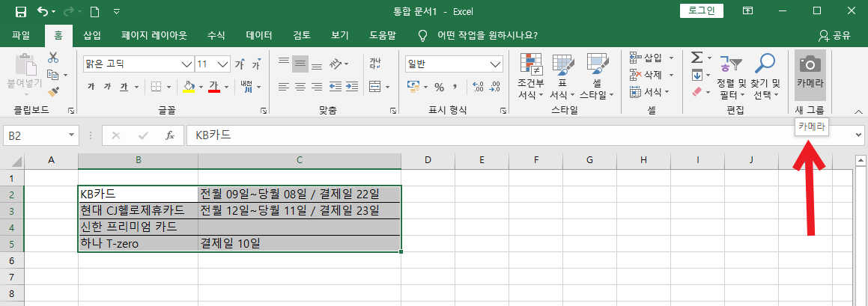Open the fill color dropdown arrow
The width and height of the screenshot is (868, 306).
pyautogui.click(x=201, y=87)
